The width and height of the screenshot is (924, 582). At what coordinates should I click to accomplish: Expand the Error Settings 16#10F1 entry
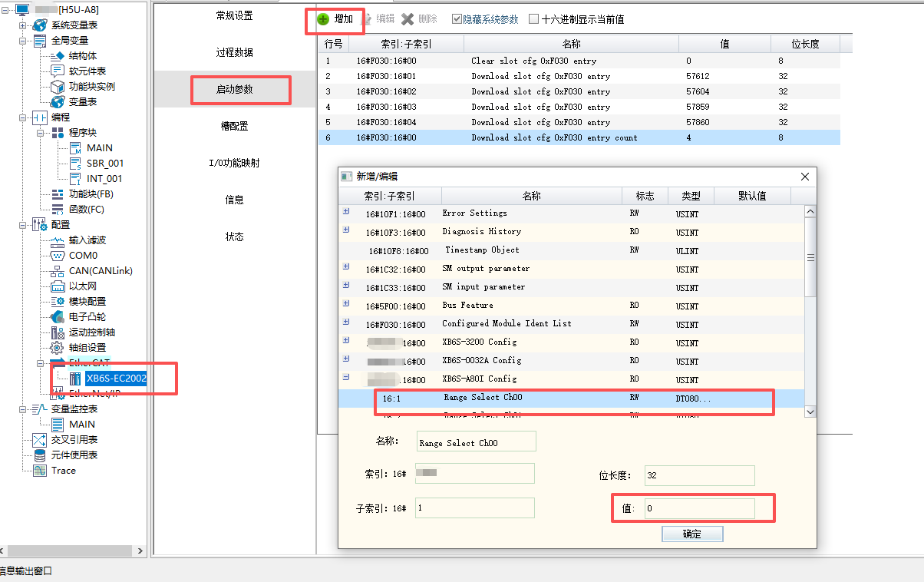346,212
